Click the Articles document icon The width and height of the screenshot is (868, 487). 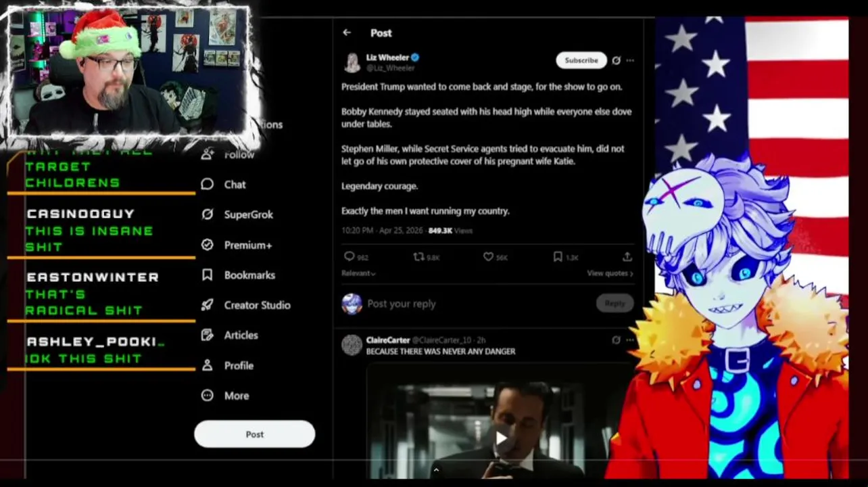pos(208,335)
